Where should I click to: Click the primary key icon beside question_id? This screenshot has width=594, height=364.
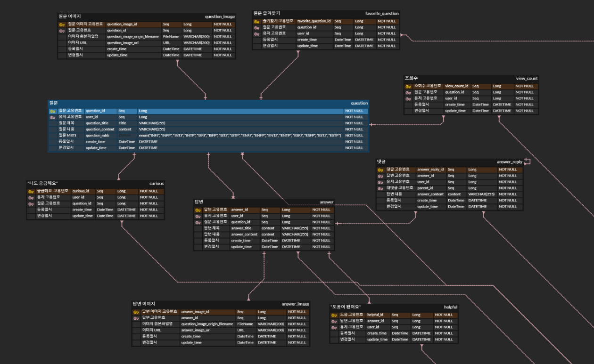click(52, 111)
